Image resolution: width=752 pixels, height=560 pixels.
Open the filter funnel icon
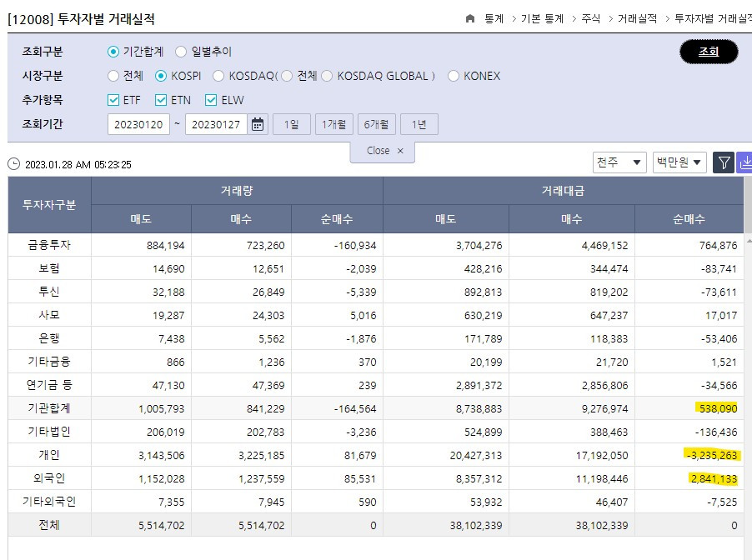click(x=724, y=162)
